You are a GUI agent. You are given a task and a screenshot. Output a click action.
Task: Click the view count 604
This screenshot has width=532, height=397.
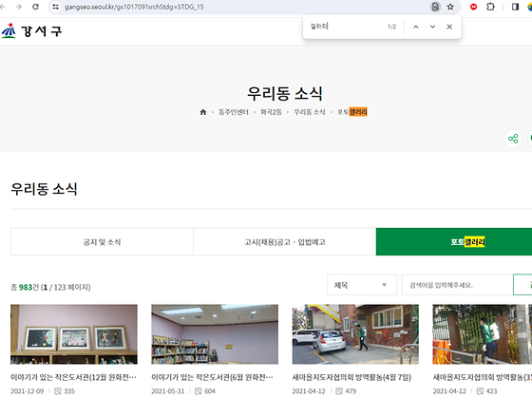210,391
